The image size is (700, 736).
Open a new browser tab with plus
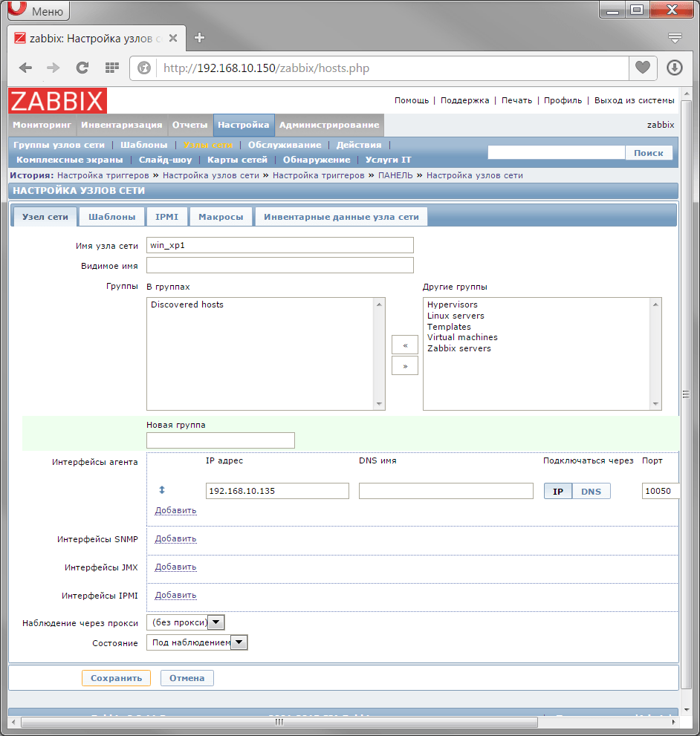tap(199, 38)
